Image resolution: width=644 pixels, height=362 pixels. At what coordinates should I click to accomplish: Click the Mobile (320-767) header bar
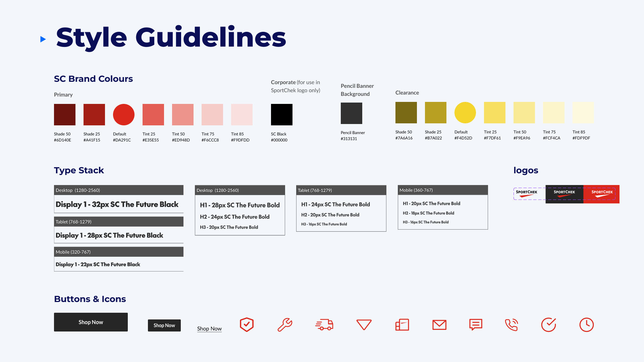tap(119, 252)
